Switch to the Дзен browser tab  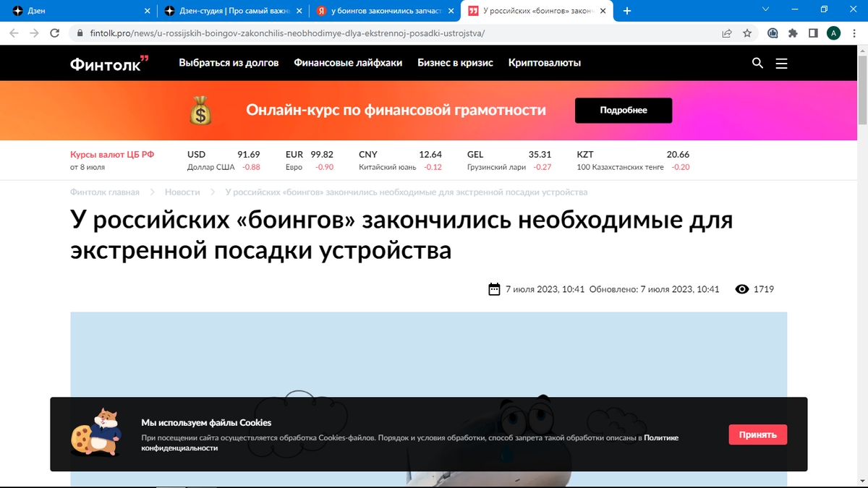(x=72, y=10)
